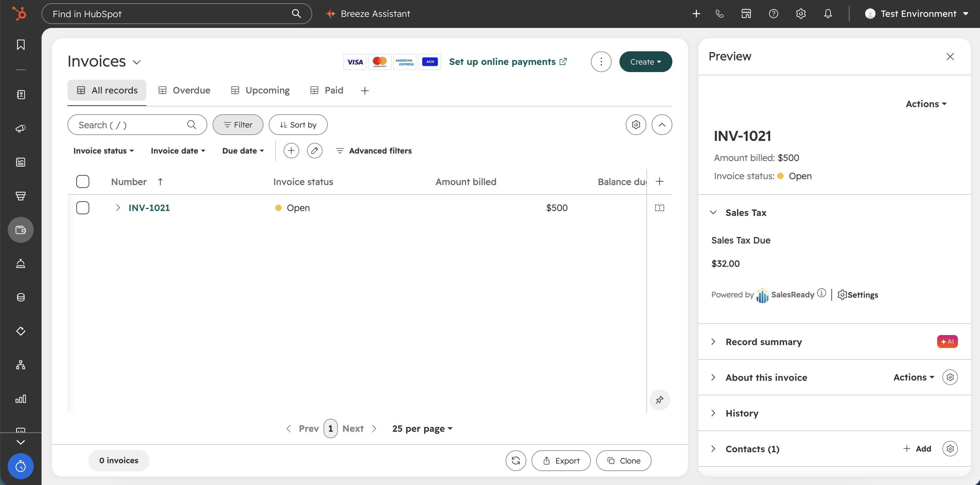Click the refresh table icon
This screenshot has width=980, height=485.
tap(516, 461)
